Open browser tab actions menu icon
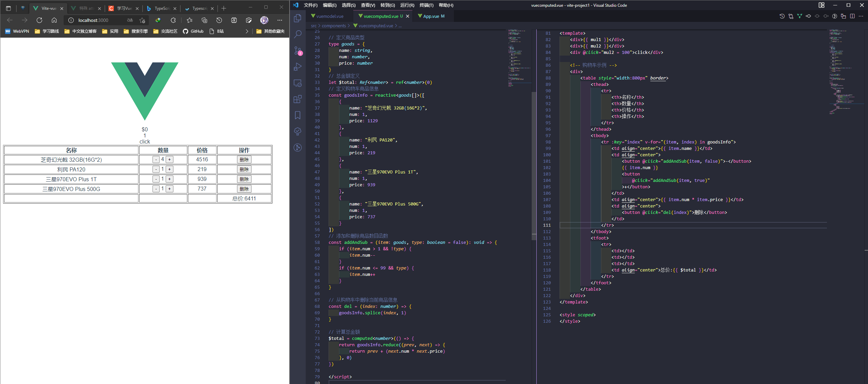 click(x=8, y=8)
